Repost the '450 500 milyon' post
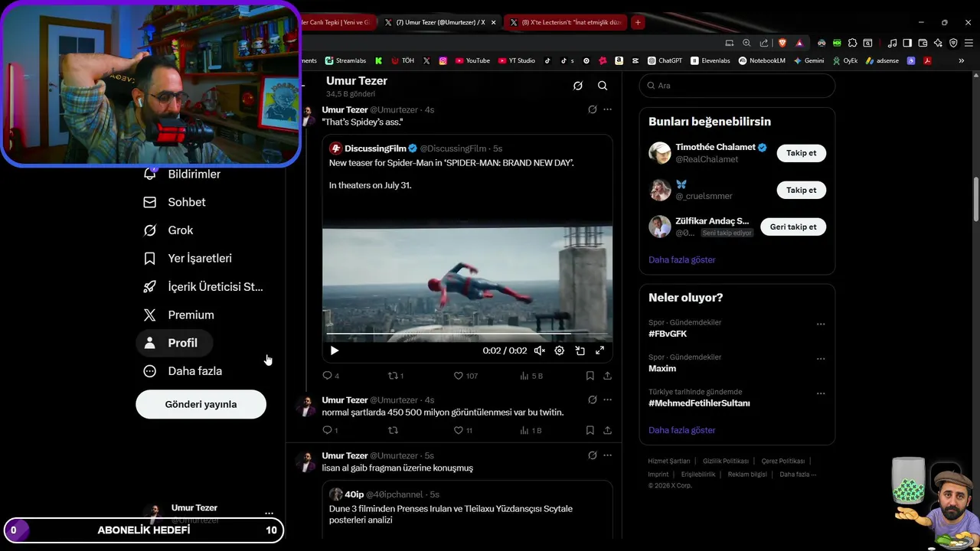980x551 pixels. [x=394, y=430]
